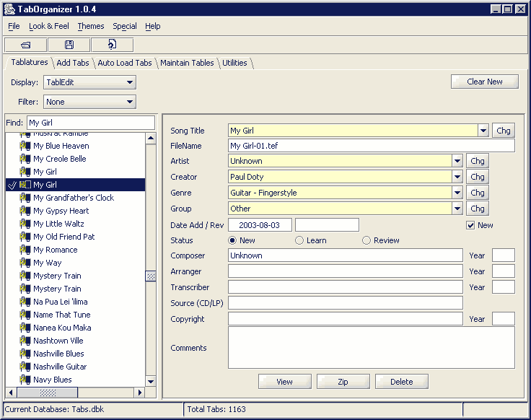Click the song list scroll up arrow
This screenshot has height=420, width=531.
point(151,138)
